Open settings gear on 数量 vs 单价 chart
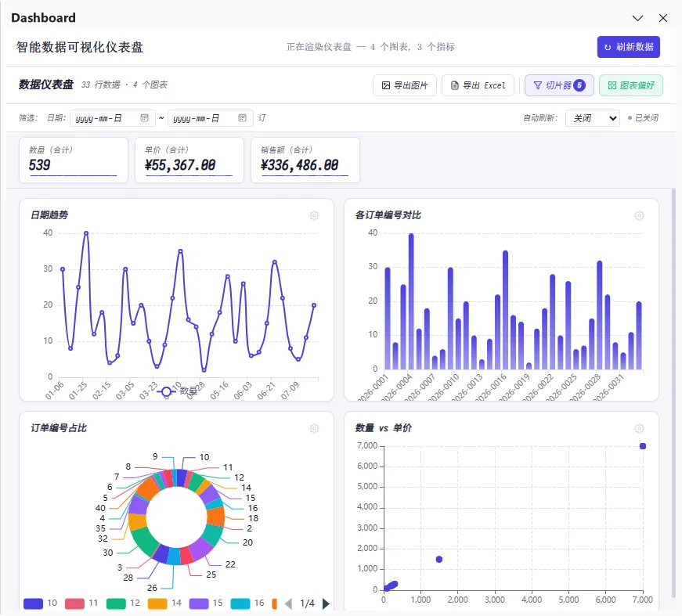 coord(639,429)
